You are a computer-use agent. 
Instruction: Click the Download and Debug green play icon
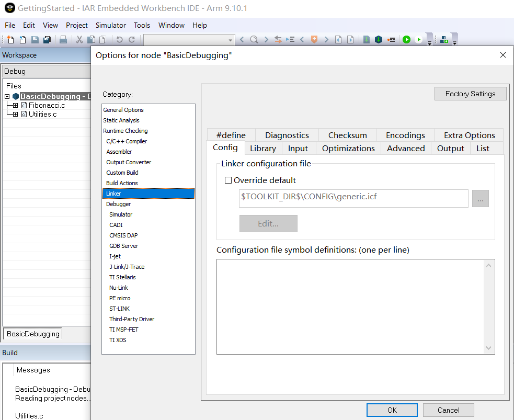tap(406, 40)
